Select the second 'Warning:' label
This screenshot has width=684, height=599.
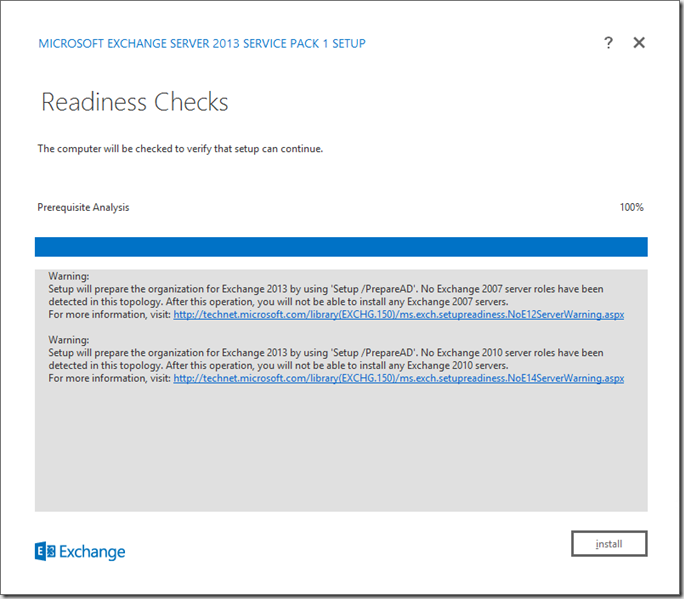point(69,340)
